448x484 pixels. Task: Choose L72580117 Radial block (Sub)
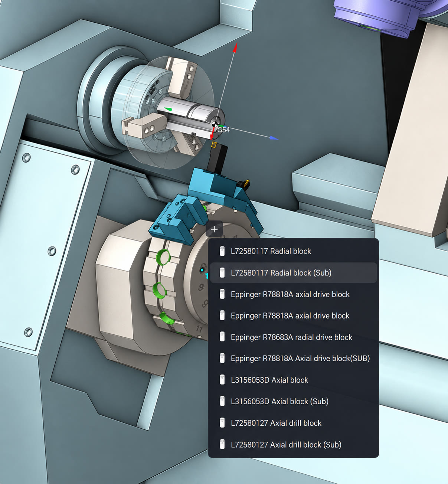(x=293, y=273)
